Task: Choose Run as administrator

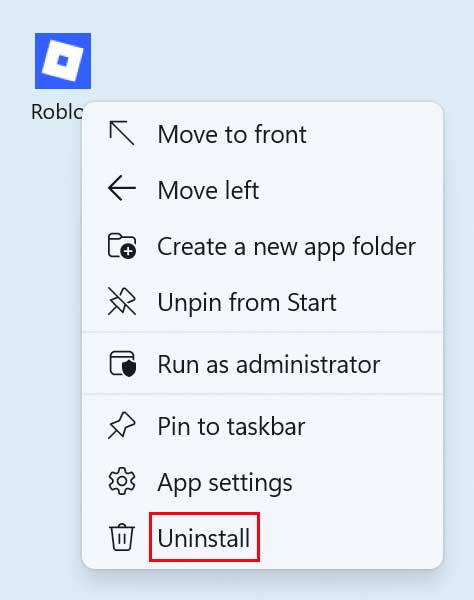Action: pos(262,364)
